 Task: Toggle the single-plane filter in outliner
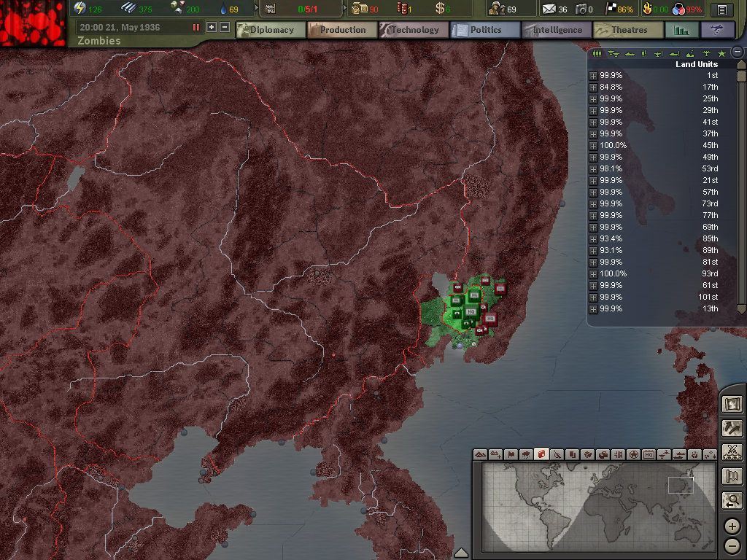[x=706, y=53]
